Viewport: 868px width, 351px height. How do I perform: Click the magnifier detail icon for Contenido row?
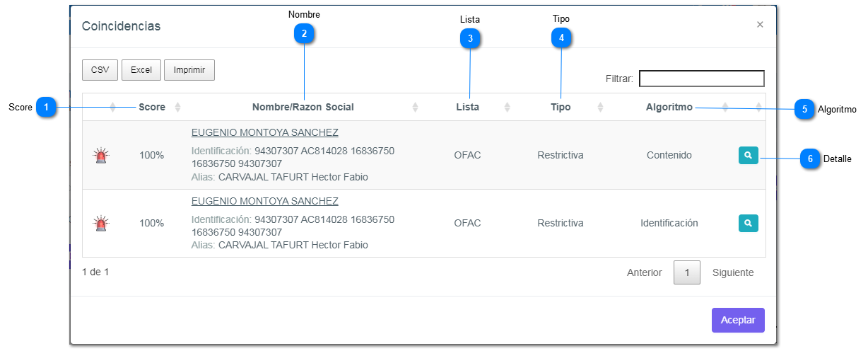[748, 155]
